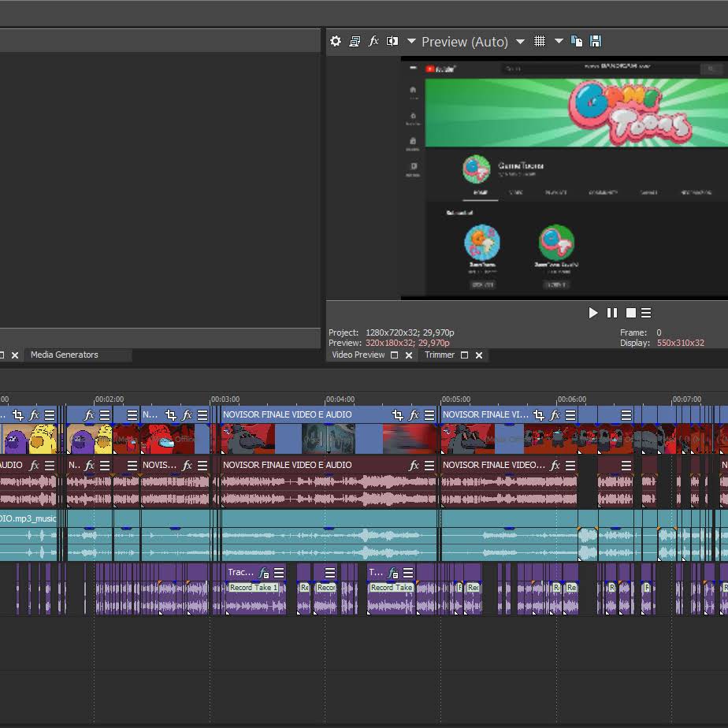Open Event Pan/Crop on NOVISOR FINALE VIDEO E AUDIO clip
The image size is (728, 728).
397,414
